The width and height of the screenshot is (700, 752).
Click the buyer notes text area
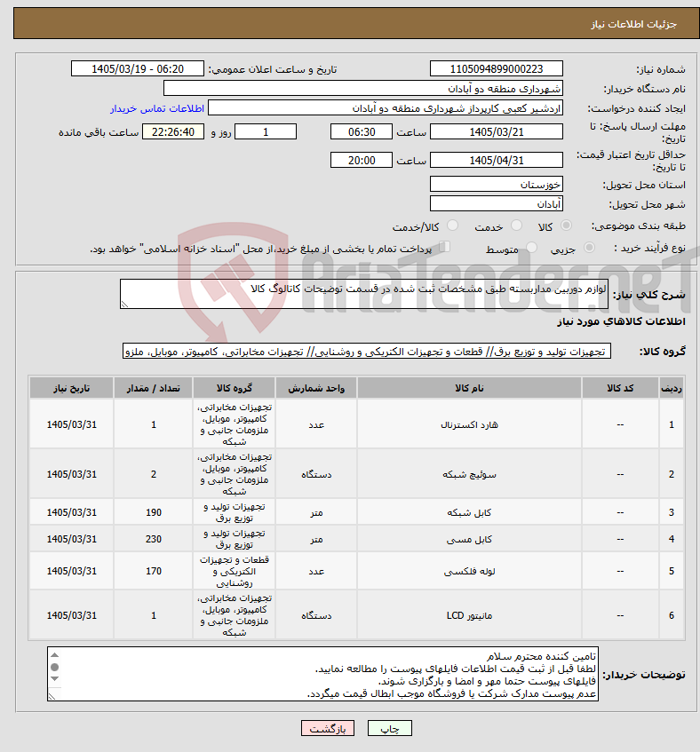322,674
